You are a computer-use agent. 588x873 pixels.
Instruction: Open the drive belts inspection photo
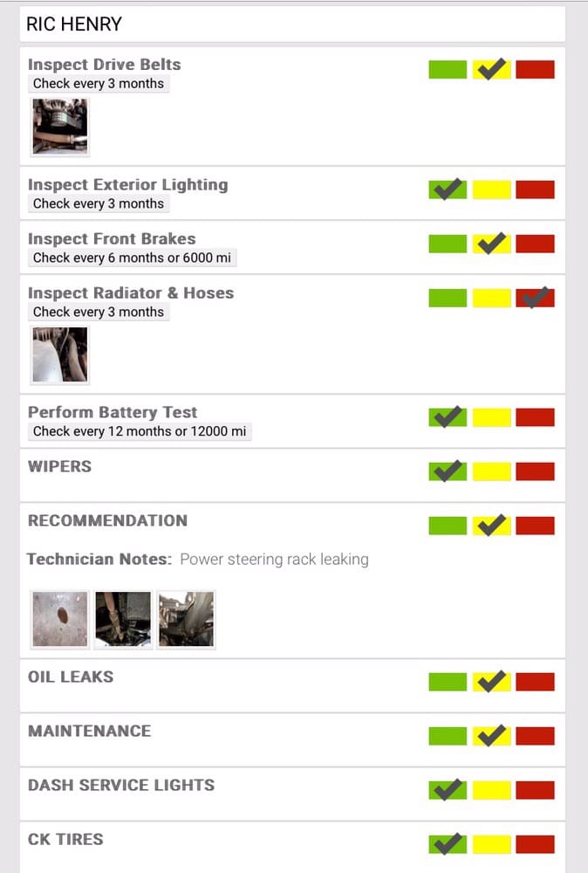tap(60, 127)
